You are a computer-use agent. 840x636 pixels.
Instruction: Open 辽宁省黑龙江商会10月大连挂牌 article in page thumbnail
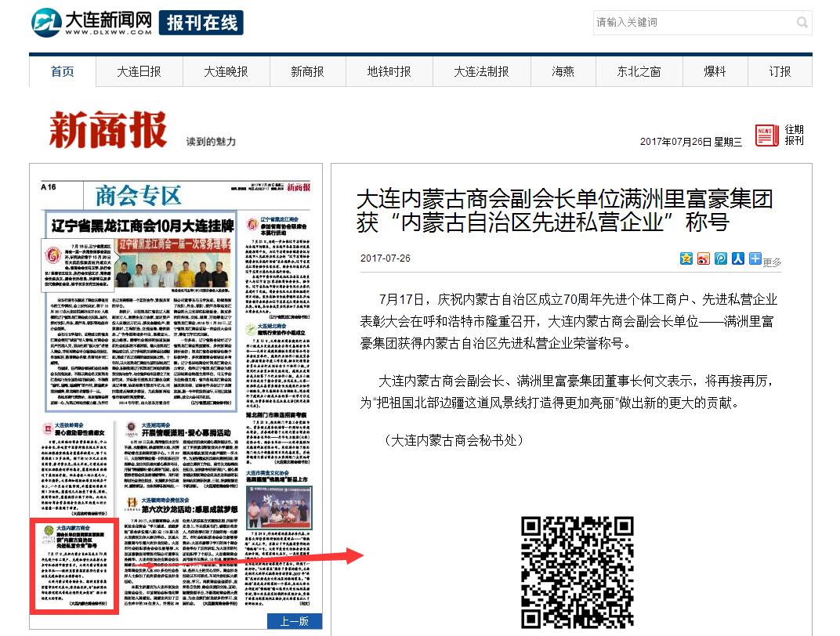pos(142,226)
